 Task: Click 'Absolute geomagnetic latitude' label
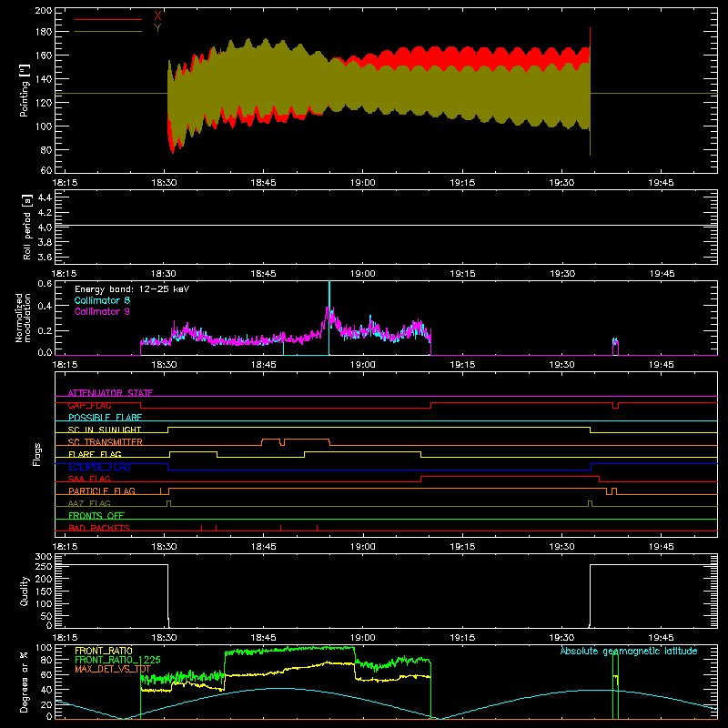pos(629,651)
